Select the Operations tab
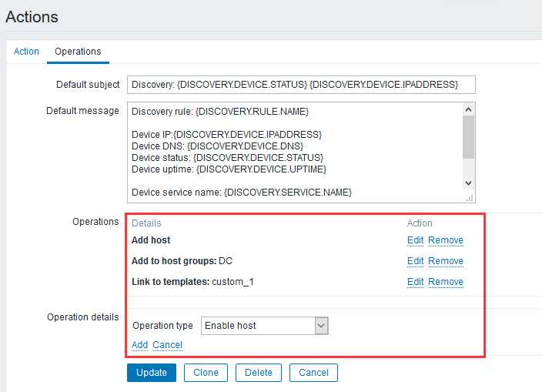Screen dimensions: 542x392 (78, 52)
